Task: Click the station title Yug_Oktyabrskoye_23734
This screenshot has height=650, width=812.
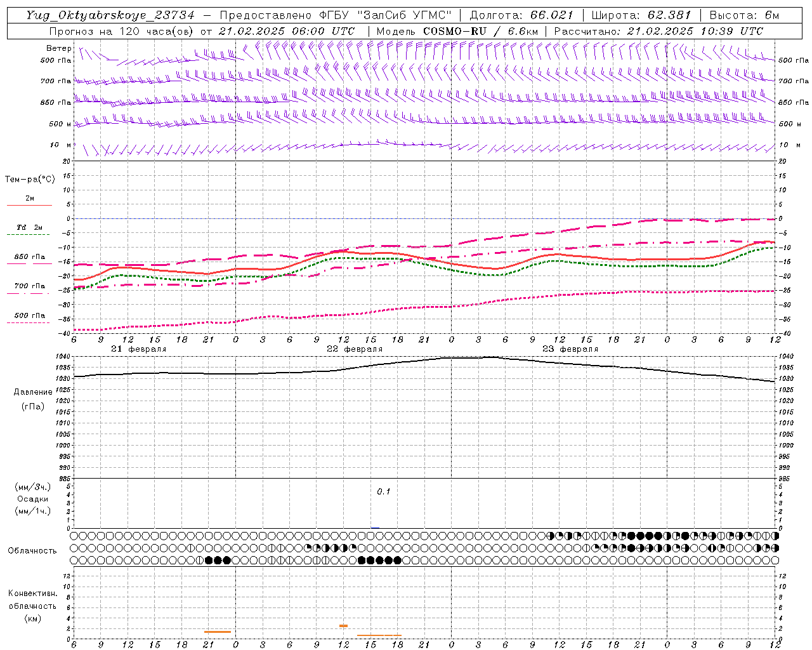Action: coord(110,15)
